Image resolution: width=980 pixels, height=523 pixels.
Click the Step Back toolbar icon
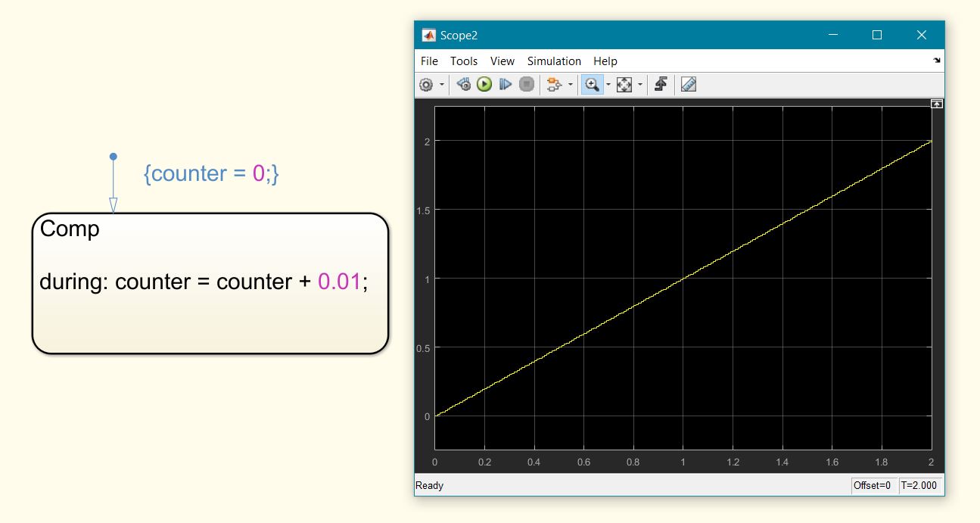[464, 85]
